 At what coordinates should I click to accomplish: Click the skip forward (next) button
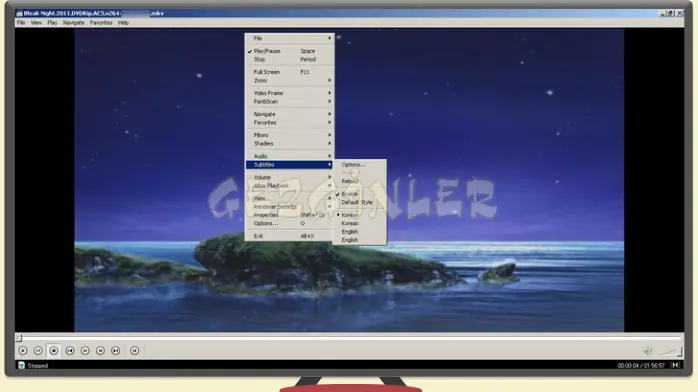(x=115, y=351)
